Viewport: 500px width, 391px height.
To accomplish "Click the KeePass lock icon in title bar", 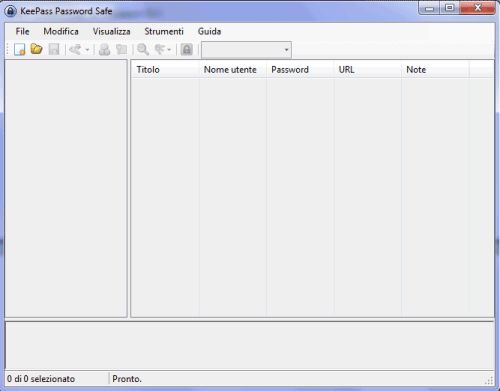I will (x=11, y=11).
